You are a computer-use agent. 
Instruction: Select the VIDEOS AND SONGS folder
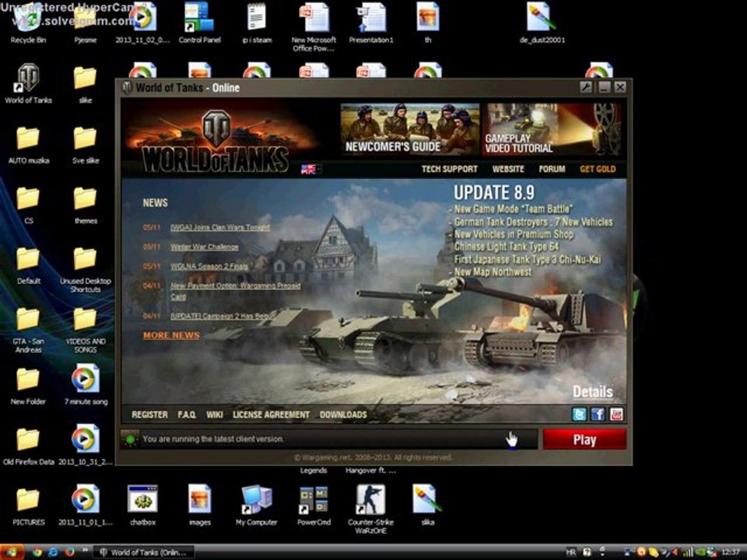tap(86, 330)
